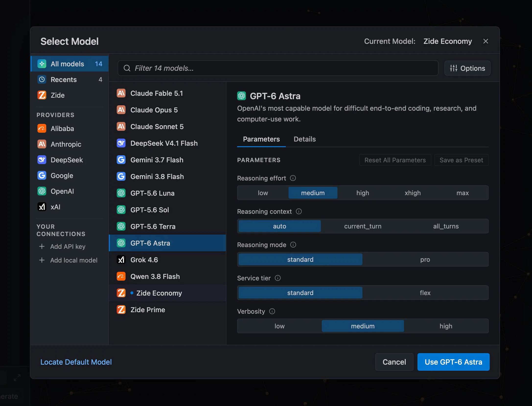Viewport: 532px width, 406px height.
Task: Click the Google provider icon
Action: pyautogui.click(x=42, y=176)
